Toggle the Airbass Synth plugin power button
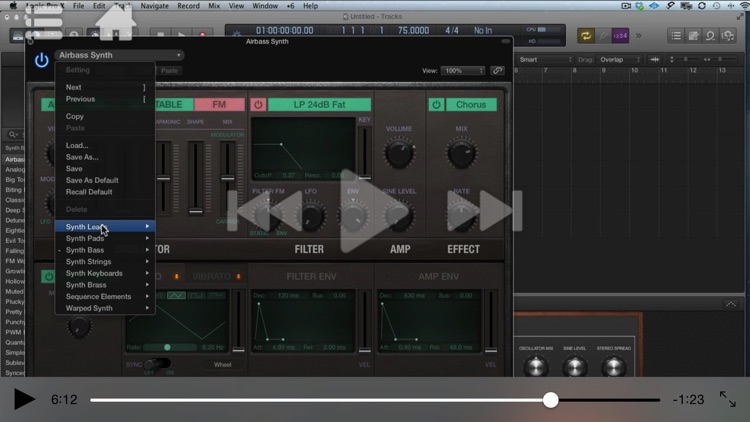 (42, 60)
